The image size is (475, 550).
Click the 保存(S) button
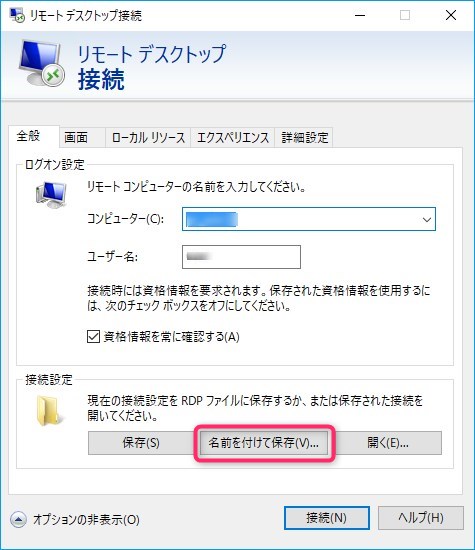[x=141, y=443]
